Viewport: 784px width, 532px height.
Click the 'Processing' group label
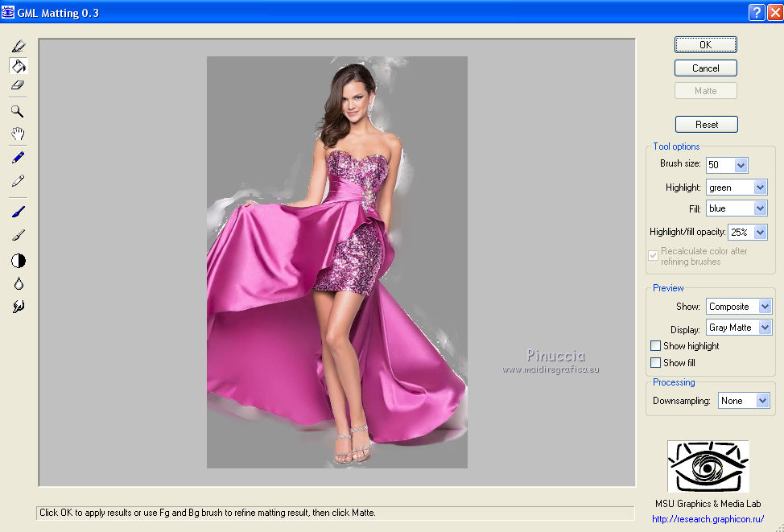[x=674, y=382]
